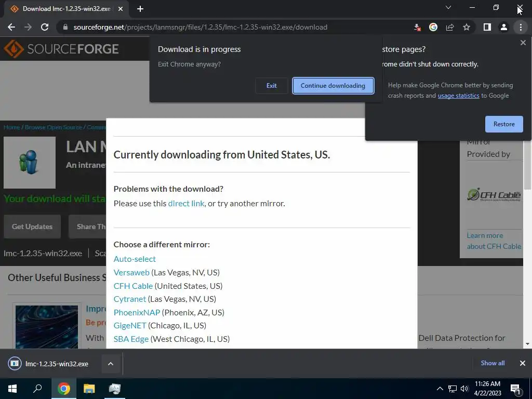Toggle the browser side panel
The image size is (532, 399).
[487, 27]
